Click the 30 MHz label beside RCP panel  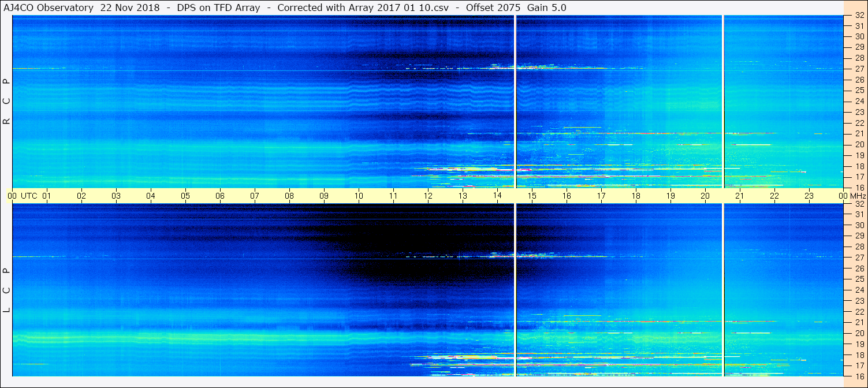(x=859, y=36)
